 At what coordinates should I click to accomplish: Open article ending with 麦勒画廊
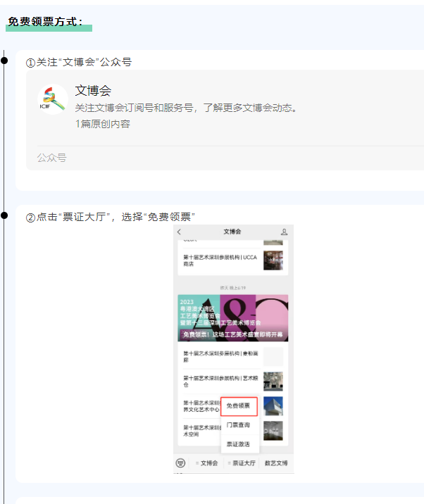coord(220,357)
